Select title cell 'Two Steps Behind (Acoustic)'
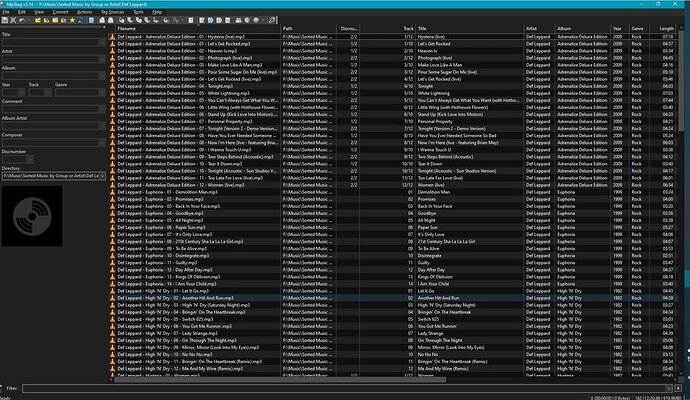Screen dimensions: 690x400 445,157
